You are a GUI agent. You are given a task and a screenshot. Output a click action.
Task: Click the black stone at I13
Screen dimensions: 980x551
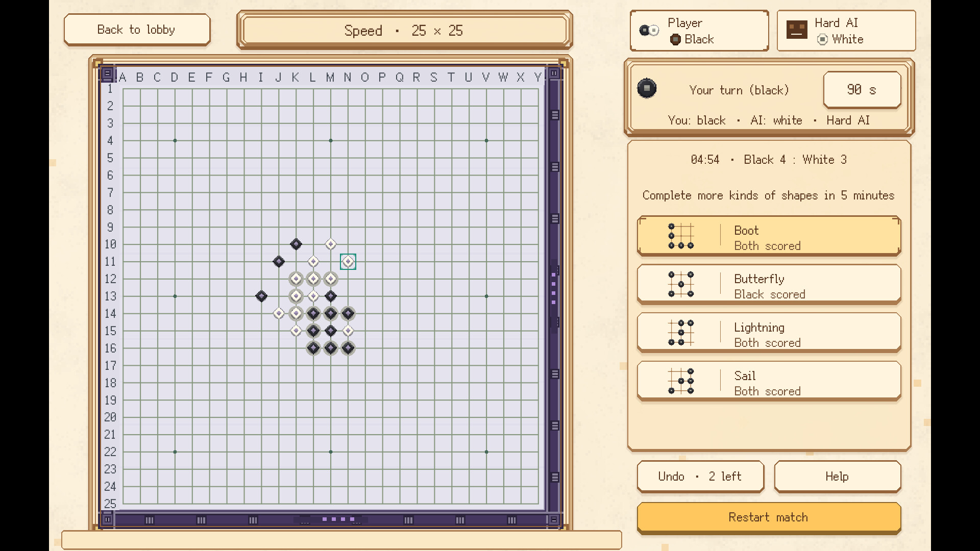[x=261, y=296]
